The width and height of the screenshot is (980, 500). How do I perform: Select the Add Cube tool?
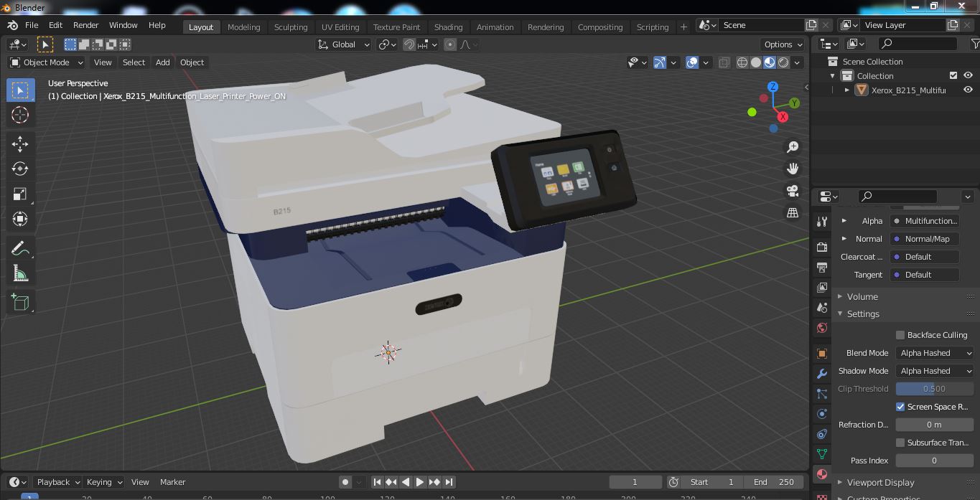[x=20, y=302]
